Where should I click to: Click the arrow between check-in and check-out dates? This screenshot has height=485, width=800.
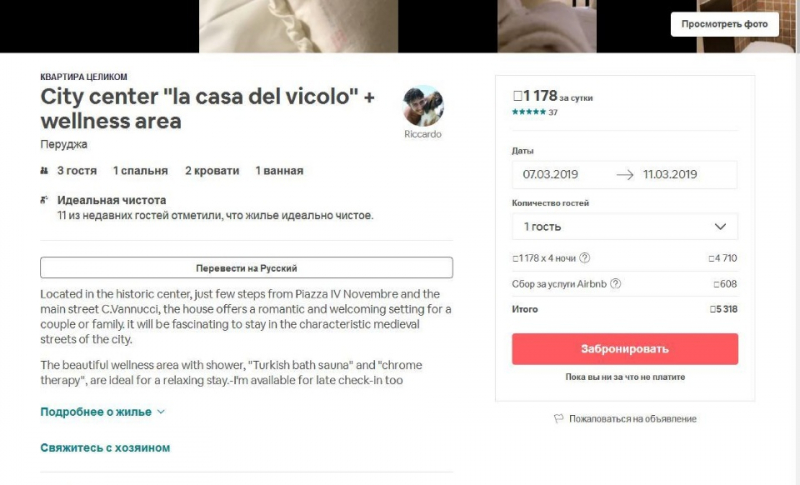pos(625,175)
